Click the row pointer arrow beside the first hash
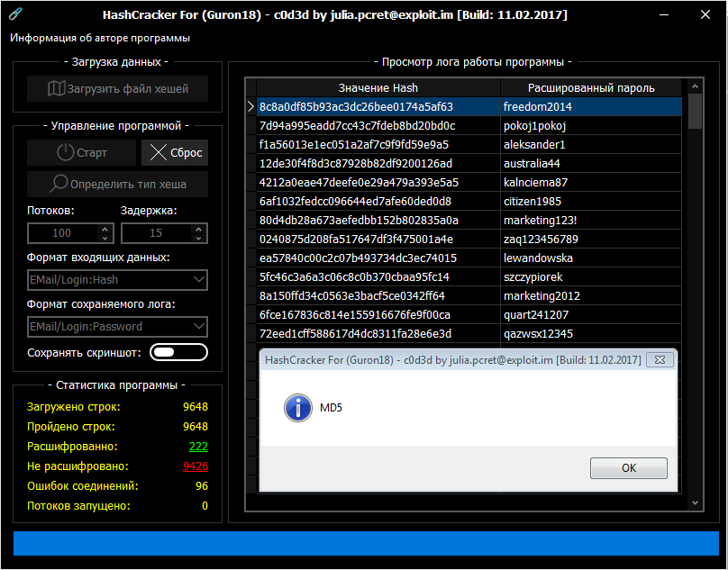The height and width of the screenshot is (570, 728). [x=250, y=107]
